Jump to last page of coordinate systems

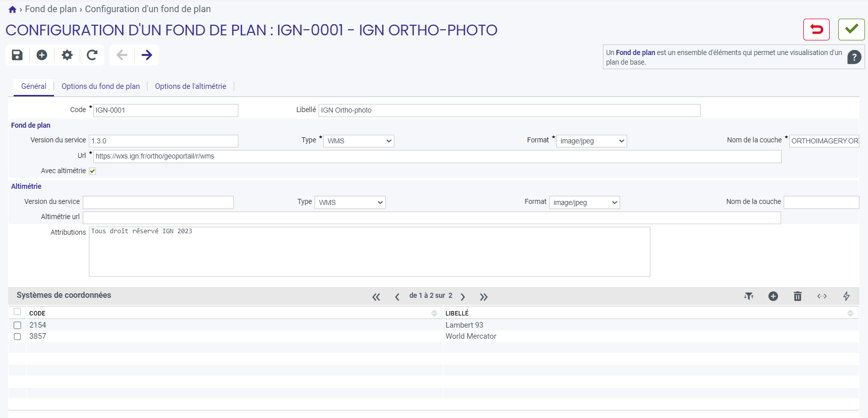(x=484, y=297)
